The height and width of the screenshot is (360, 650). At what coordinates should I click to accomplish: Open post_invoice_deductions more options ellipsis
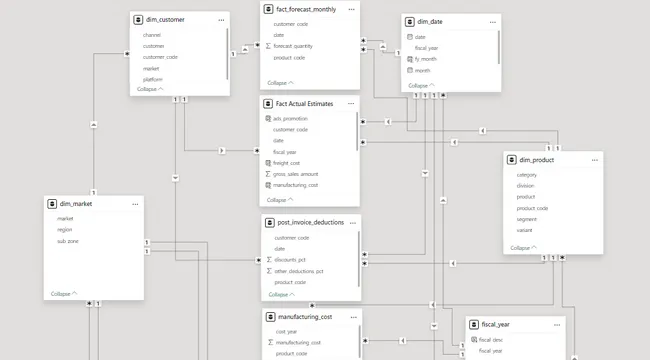pos(353,223)
